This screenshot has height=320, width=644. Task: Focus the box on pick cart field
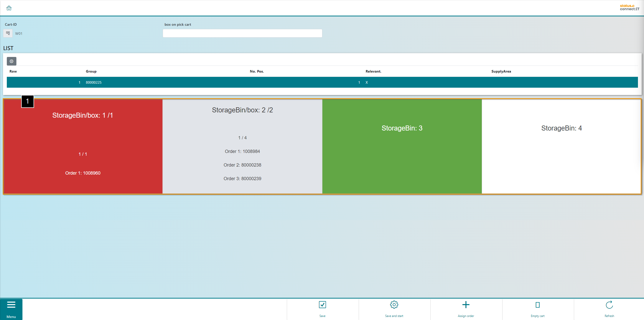(242, 33)
